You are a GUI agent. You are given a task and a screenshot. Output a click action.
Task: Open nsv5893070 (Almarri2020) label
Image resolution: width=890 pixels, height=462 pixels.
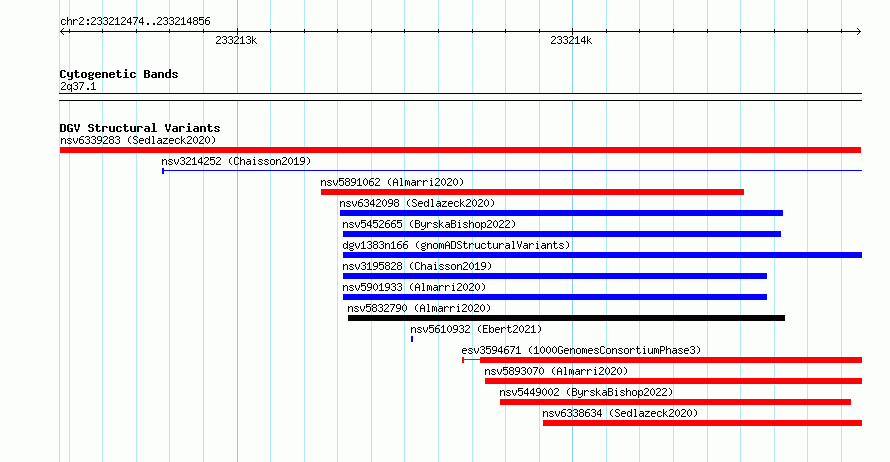[x=556, y=371]
